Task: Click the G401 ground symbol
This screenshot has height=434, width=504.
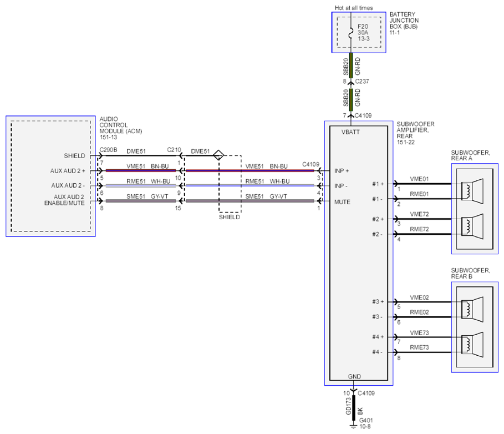Action: [x=354, y=426]
